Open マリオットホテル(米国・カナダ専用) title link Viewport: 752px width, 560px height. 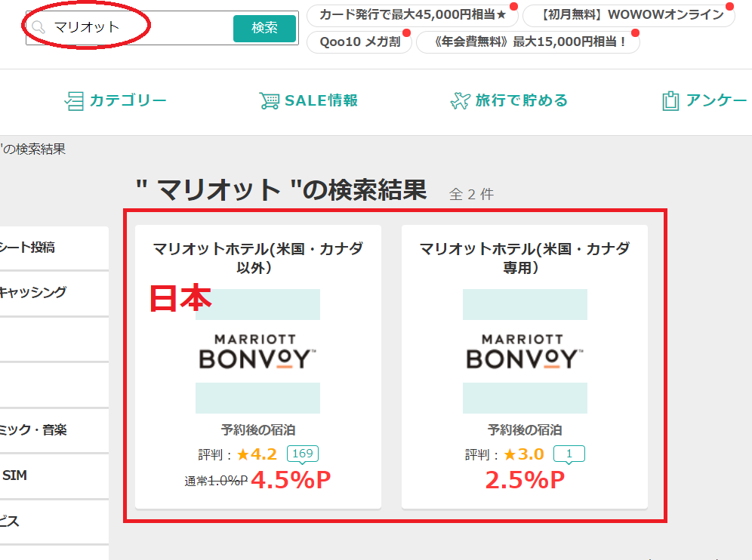tap(525, 257)
